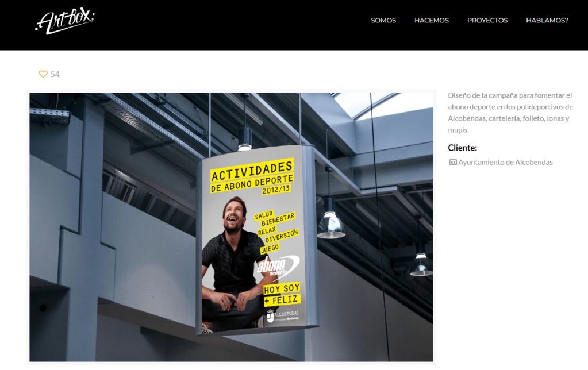
Task: Like the project with heart icon
Action: tap(43, 74)
